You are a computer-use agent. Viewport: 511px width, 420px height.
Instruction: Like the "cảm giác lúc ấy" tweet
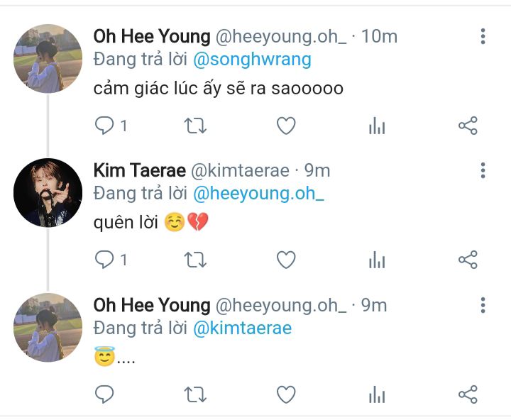(285, 126)
